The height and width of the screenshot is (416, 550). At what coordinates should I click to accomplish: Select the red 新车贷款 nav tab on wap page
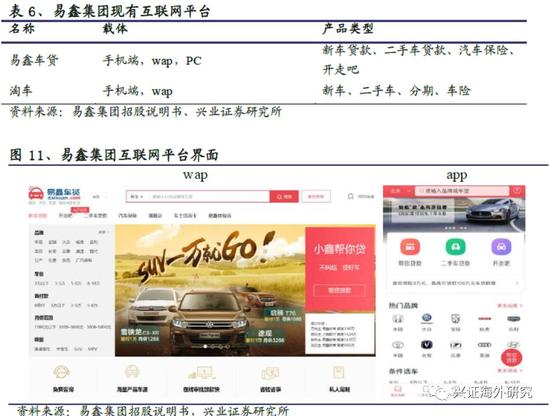coord(38,215)
